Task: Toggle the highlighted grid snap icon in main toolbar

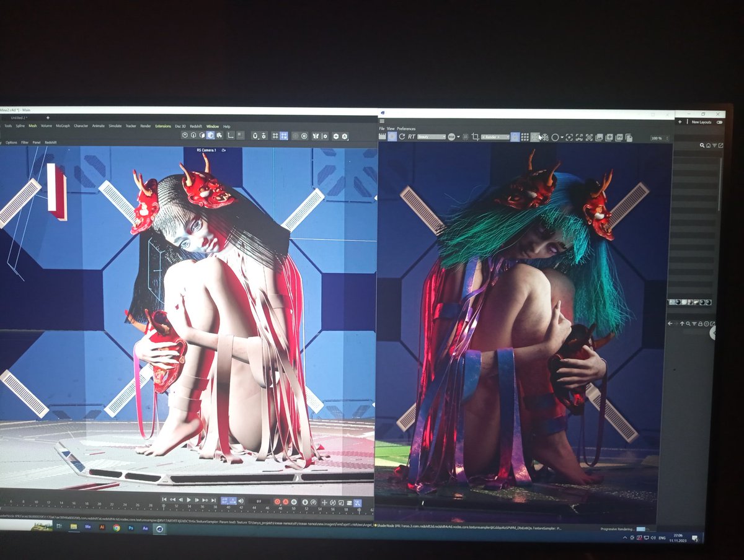Action: [x=283, y=135]
